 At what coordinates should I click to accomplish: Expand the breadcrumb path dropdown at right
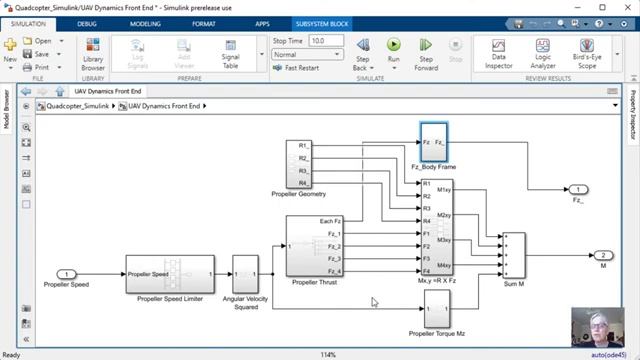pyautogui.click(x=615, y=106)
